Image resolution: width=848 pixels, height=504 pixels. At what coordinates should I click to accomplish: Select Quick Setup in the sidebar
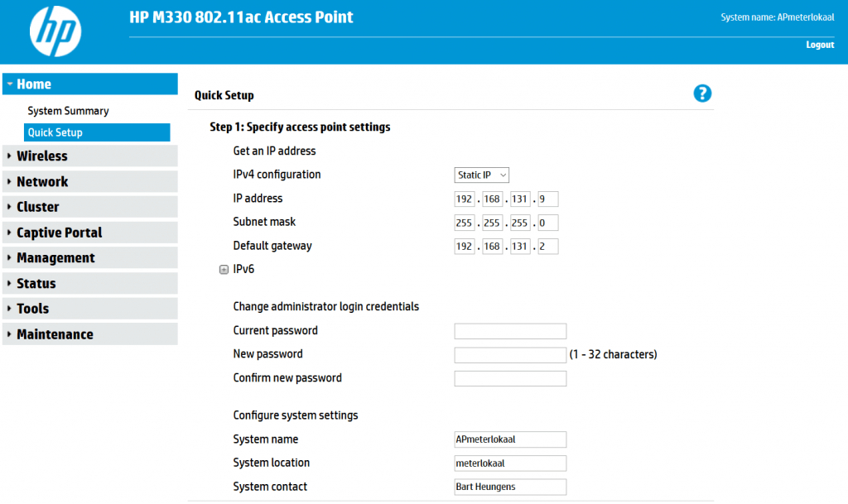click(x=97, y=132)
